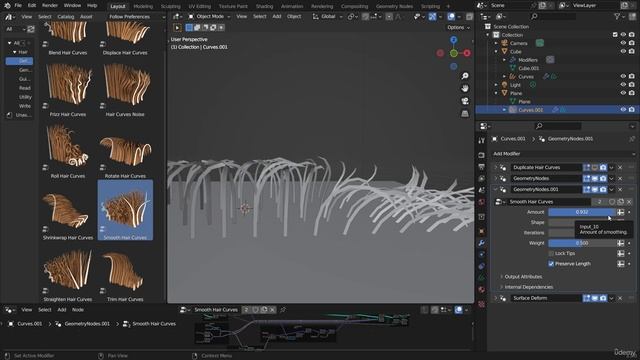Viewport: 640px width, 360px height.
Task: Open the Render properties tab icon
Action: (x=482, y=156)
